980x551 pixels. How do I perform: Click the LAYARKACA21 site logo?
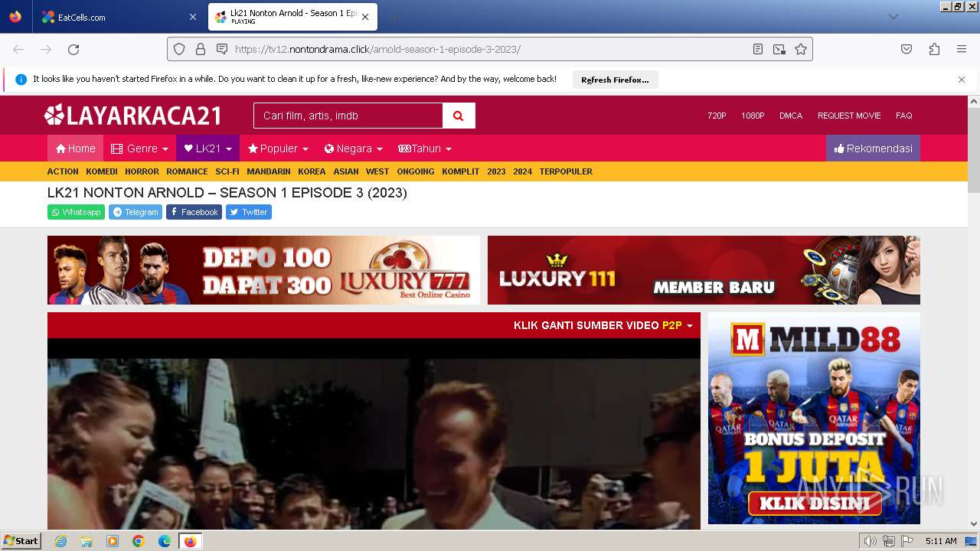tap(133, 115)
